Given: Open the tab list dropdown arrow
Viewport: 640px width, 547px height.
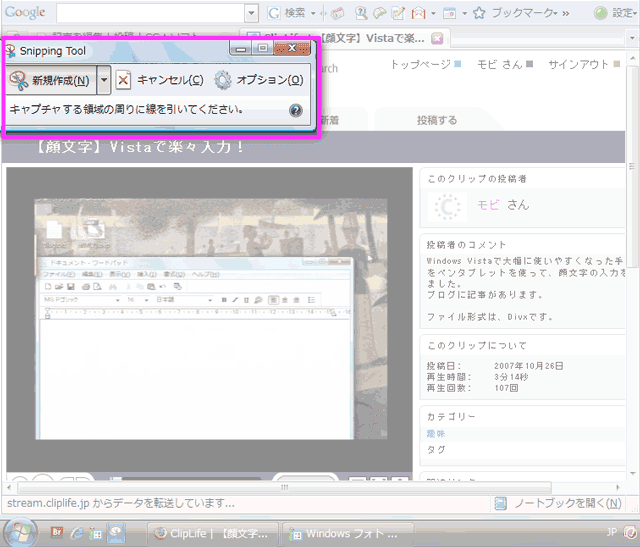Looking at the screenshot, I should pos(632,38).
